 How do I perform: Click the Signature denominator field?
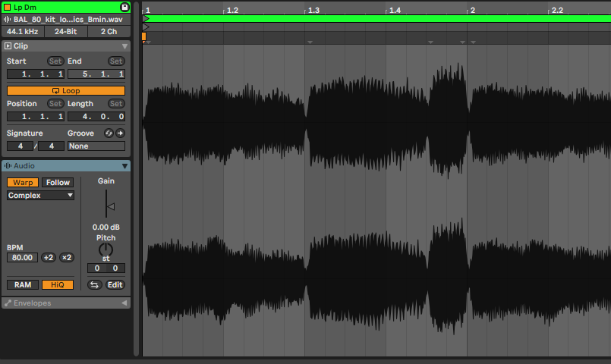51,146
